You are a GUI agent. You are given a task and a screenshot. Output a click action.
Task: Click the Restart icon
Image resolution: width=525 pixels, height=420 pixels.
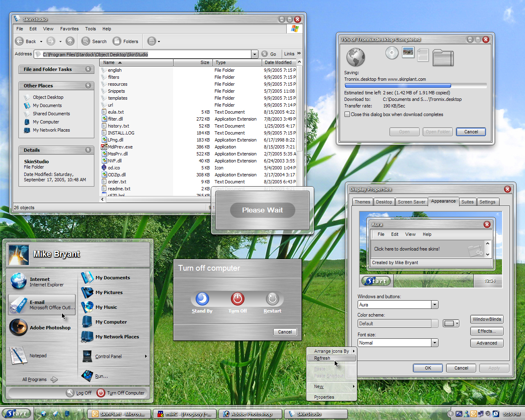point(272,299)
